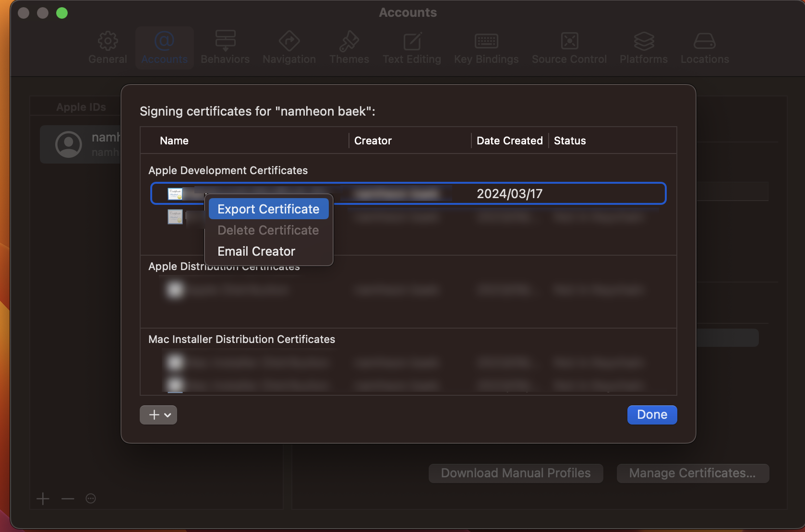Open the Locations preferences tab
805x532 pixels.
[x=705, y=48]
